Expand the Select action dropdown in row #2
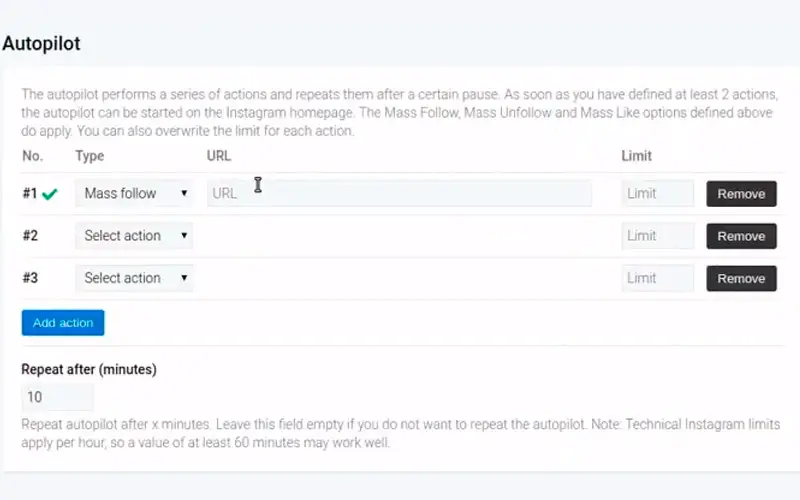 tap(134, 236)
